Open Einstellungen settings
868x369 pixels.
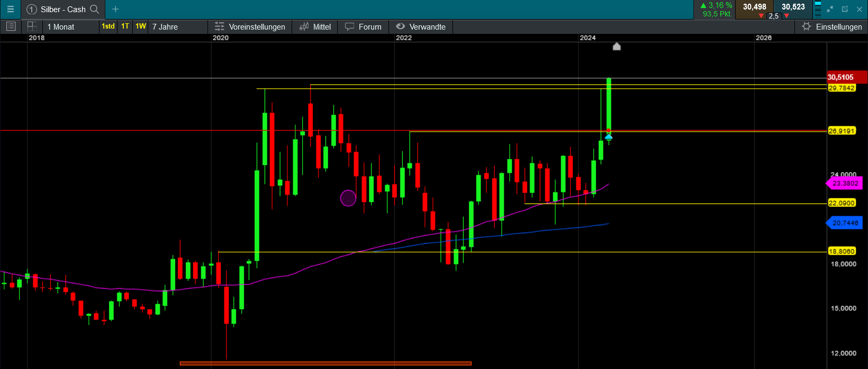pyautogui.click(x=832, y=26)
